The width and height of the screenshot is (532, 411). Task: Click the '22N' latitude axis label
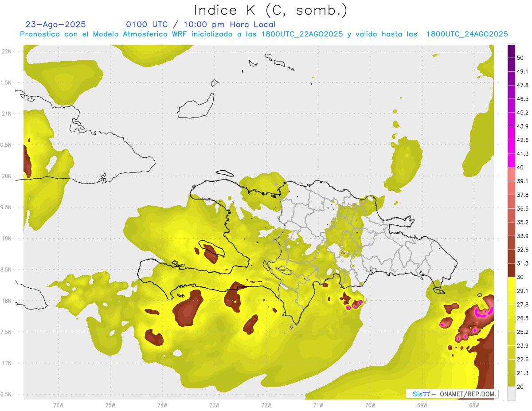click(x=7, y=51)
